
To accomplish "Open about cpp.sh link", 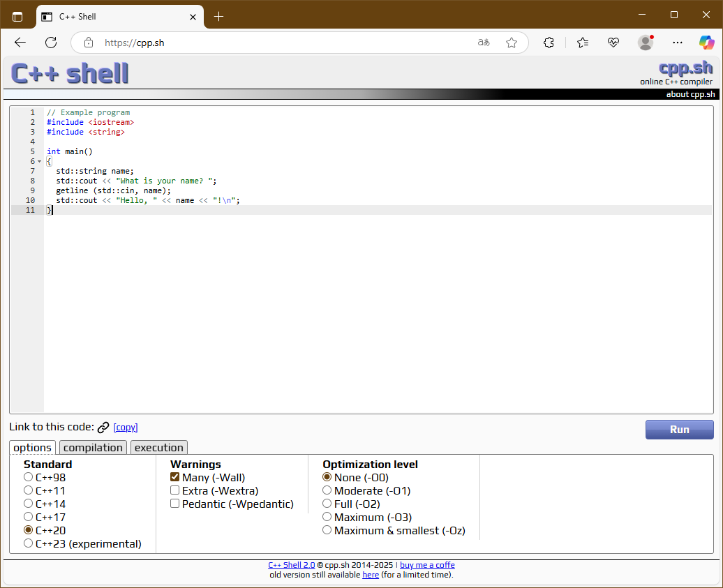I will [690, 94].
